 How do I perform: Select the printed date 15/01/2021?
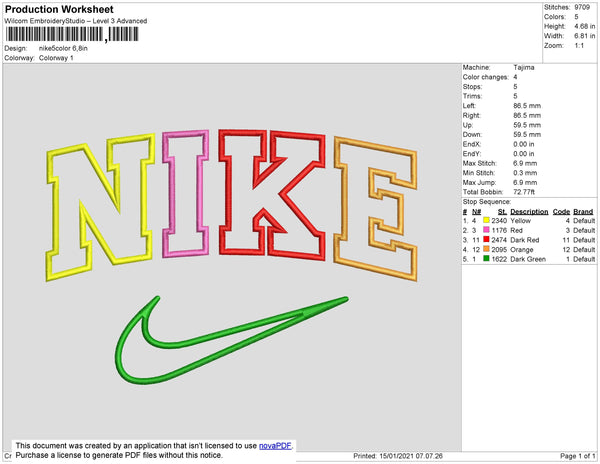click(397, 456)
